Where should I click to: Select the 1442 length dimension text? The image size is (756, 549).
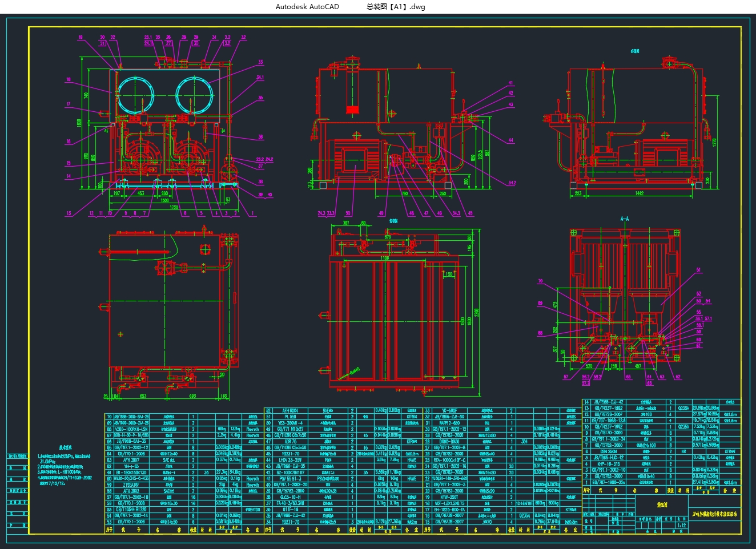[639, 194]
